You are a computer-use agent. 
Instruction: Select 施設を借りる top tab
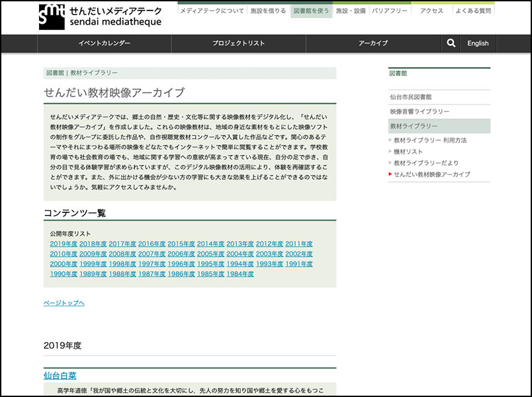[x=268, y=11]
